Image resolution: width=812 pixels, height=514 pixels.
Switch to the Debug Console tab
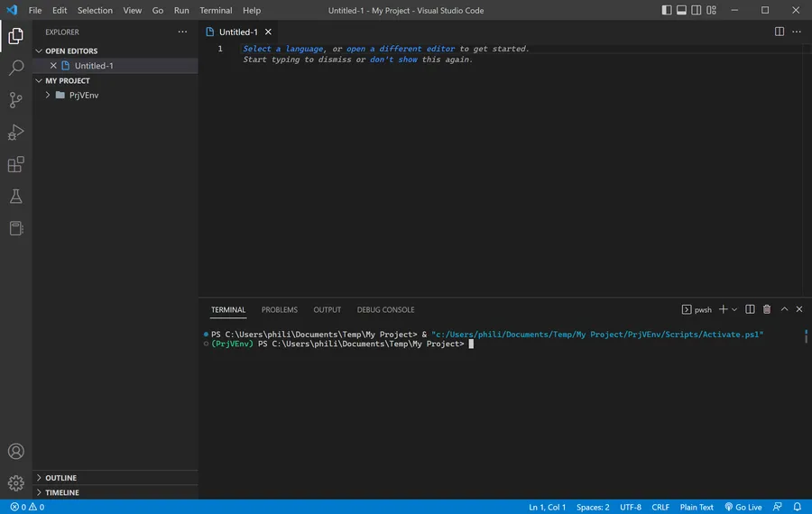coord(385,309)
